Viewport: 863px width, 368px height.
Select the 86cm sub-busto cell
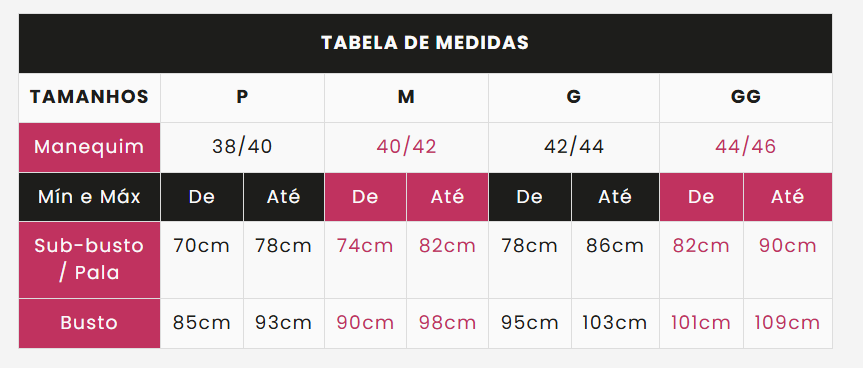pos(615,260)
